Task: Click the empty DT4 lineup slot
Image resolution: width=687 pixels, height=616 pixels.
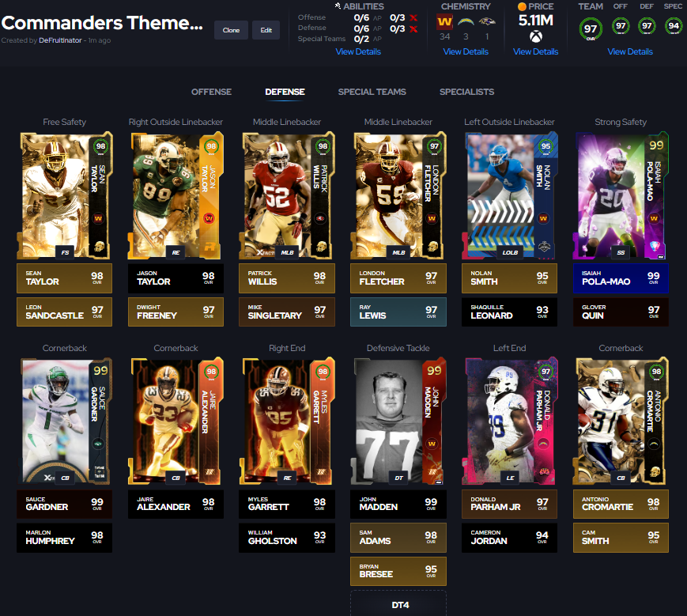Action: 398,603
